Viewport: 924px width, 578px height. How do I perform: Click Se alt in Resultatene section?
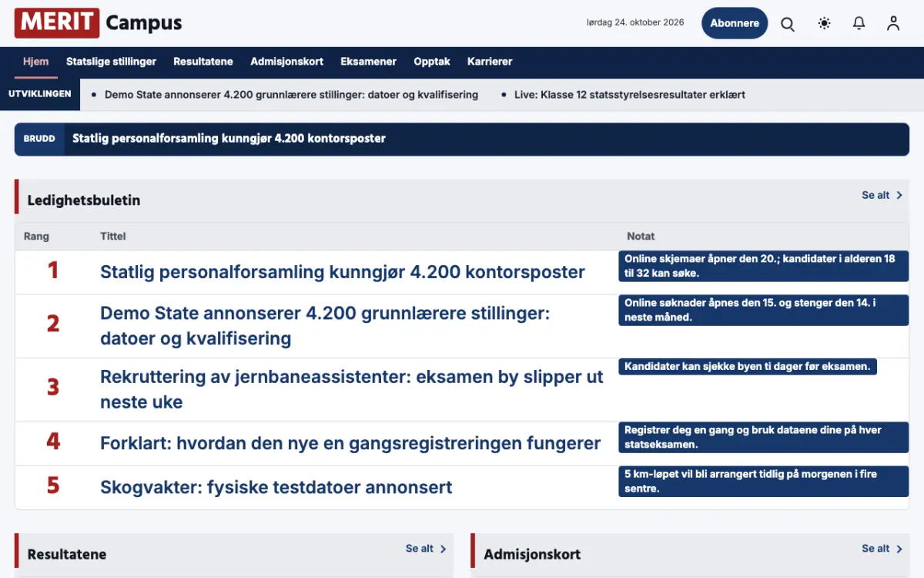click(420, 549)
